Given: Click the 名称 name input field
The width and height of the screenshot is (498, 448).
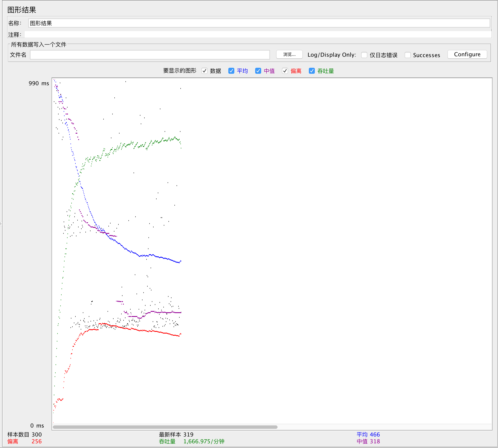Looking at the screenshot, I should (x=258, y=23).
